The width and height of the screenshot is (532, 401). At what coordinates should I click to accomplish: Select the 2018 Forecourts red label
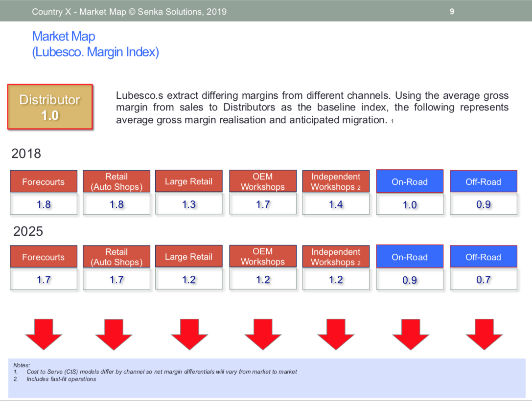pyautogui.click(x=44, y=181)
